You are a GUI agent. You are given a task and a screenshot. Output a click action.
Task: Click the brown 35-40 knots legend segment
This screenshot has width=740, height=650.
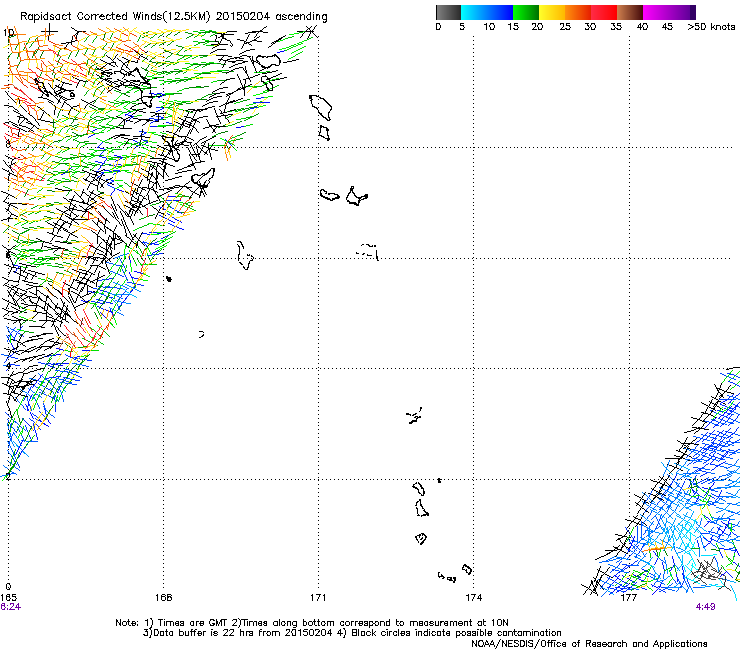[630, 12]
